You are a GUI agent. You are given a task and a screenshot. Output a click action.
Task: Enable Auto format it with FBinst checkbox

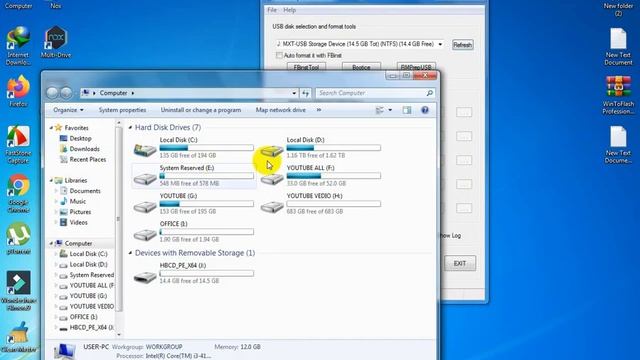(279, 55)
